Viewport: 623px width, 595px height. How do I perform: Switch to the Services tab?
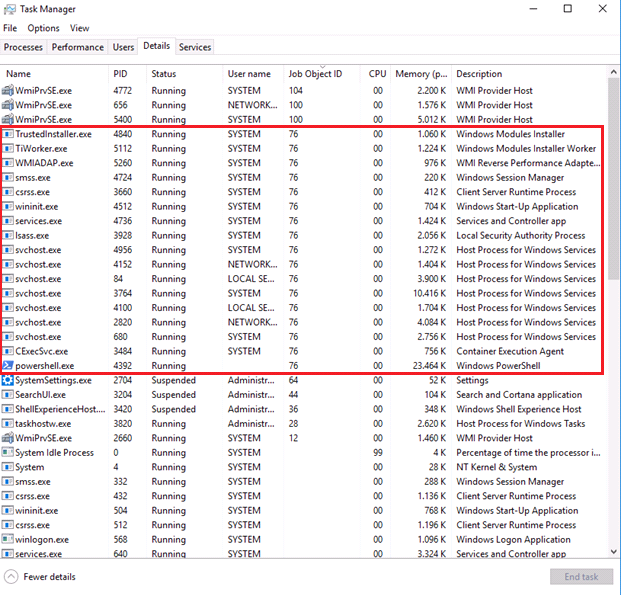pyautogui.click(x=195, y=47)
